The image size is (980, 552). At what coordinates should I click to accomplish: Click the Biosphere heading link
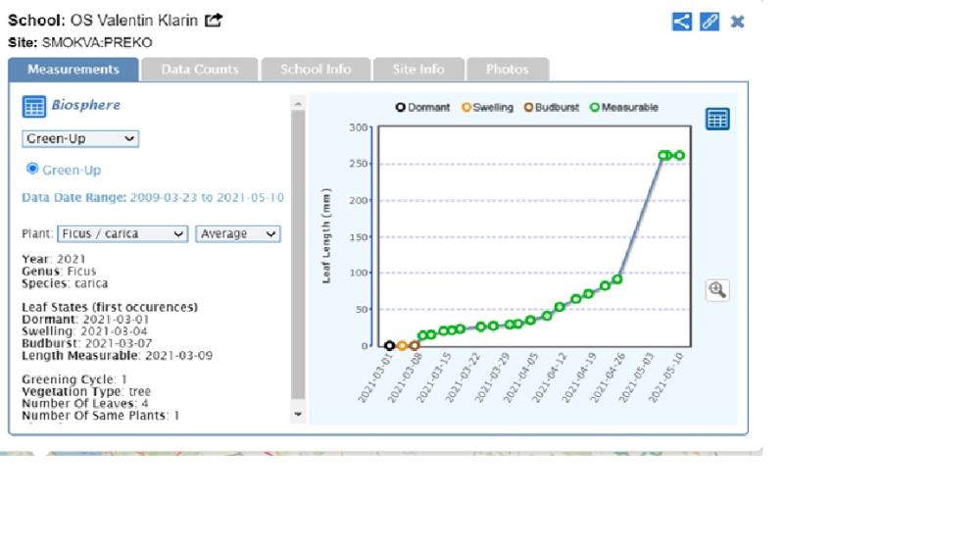[85, 105]
